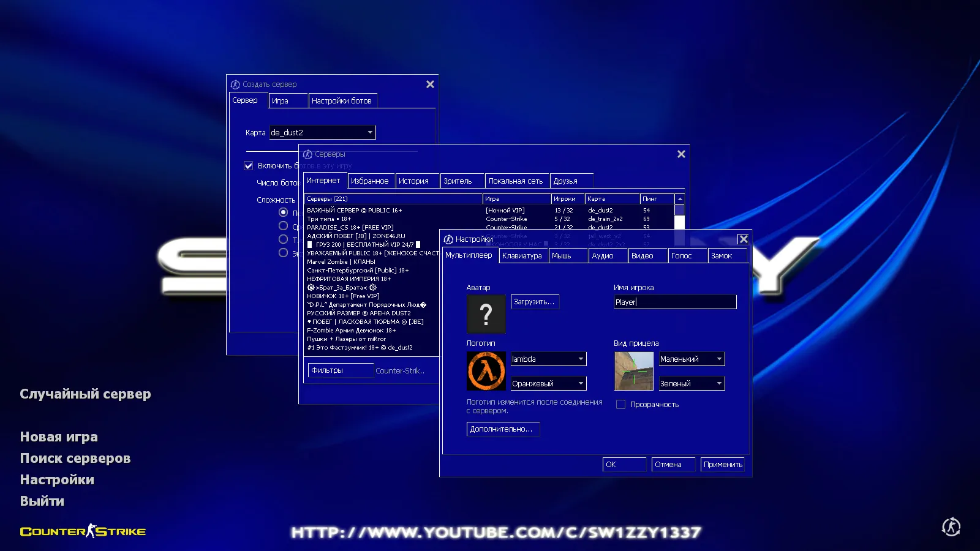Image resolution: width=980 pixels, height=551 pixels.
Task: Toggle the Включить ботов checkbox
Action: [248, 165]
